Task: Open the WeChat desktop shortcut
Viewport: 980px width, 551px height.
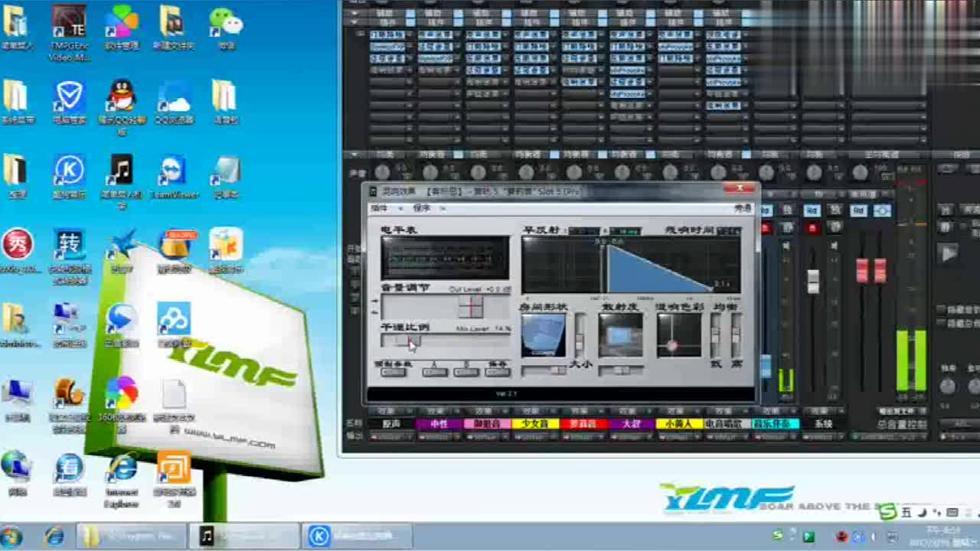Action: pyautogui.click(x=225, y=23)
